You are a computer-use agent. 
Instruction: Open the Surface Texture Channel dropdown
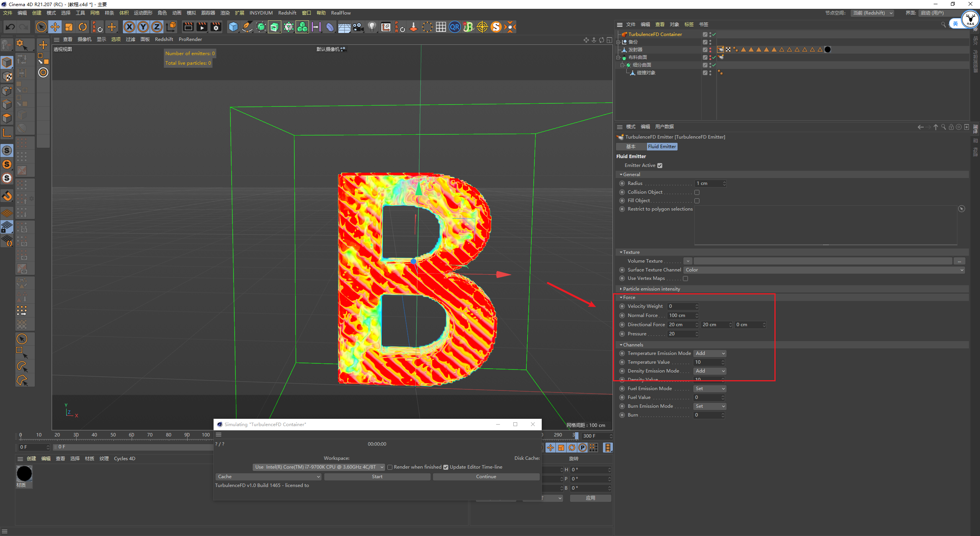pyautogui.click(x=823, y=270)
